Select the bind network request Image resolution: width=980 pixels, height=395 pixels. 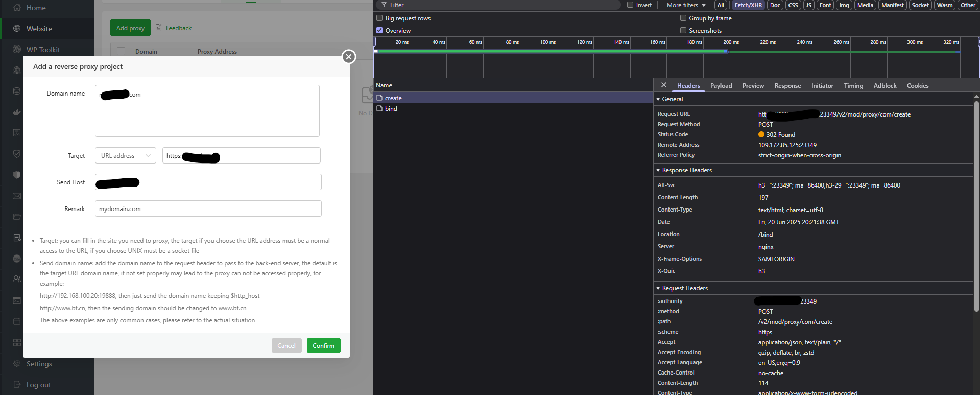click(391, 109)
